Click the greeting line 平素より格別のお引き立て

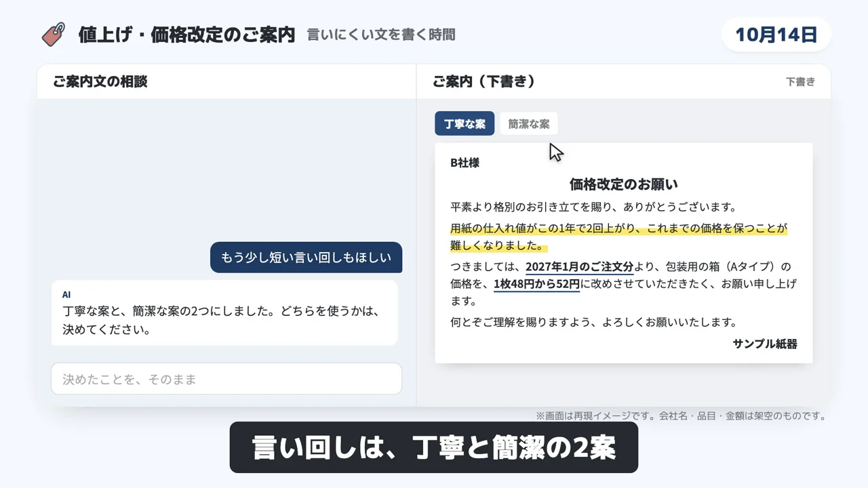click(593, 207)
